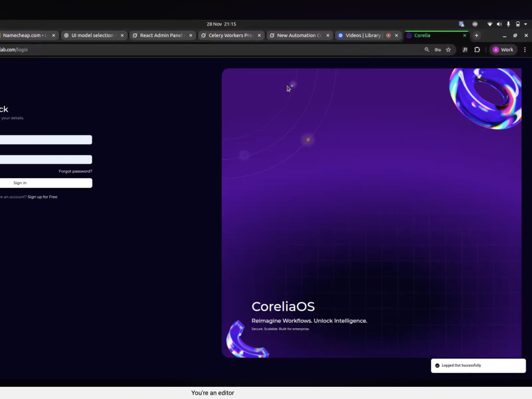Click the translate indicator icon in top bar
Screen dimensions: 532x399
click(461, 24)
